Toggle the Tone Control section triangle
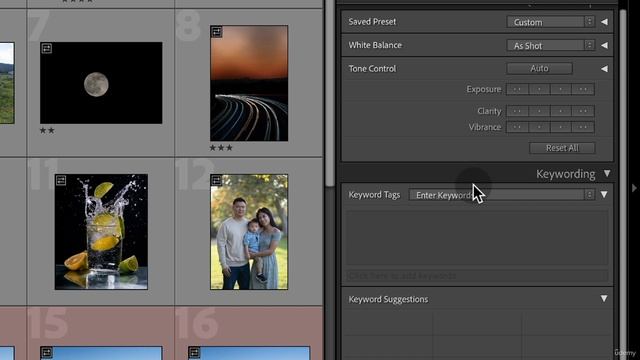The width and height of the screenshot is (640, 360). 604,69
